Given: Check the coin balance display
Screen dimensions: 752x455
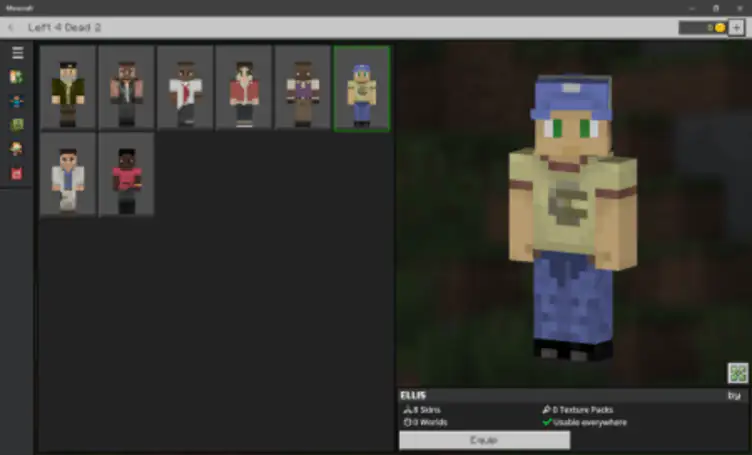Looking at the screenshot, I should 703,28.
